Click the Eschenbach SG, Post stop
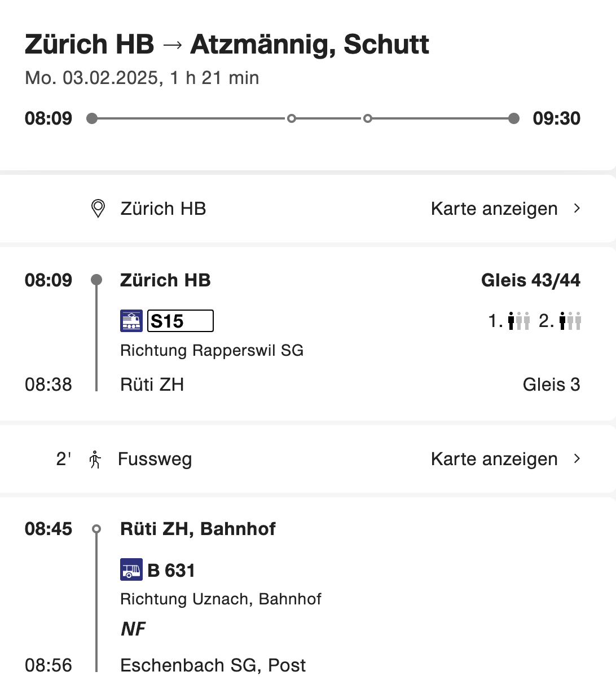The width and height of the screenshot is (616, 698). [213, 665]
